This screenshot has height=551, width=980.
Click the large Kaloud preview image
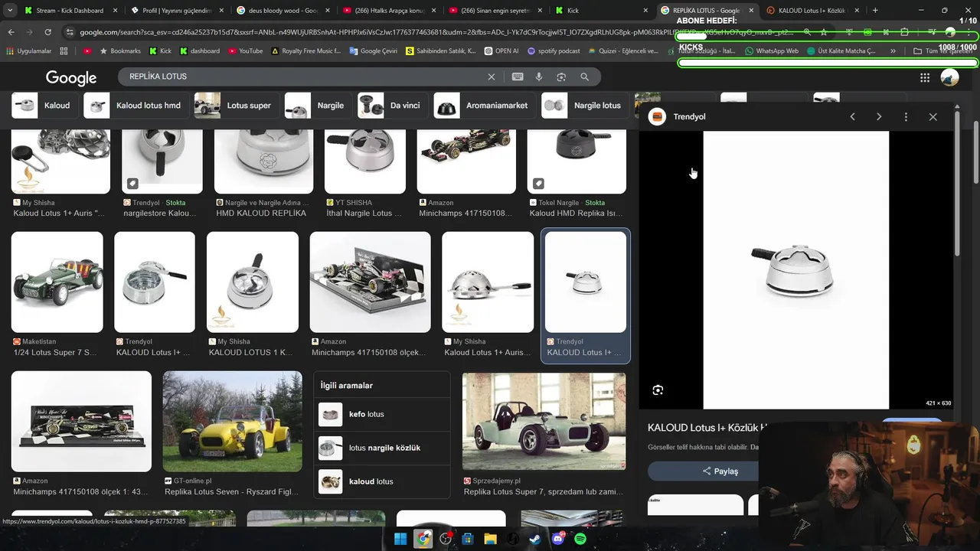[795, 269]
